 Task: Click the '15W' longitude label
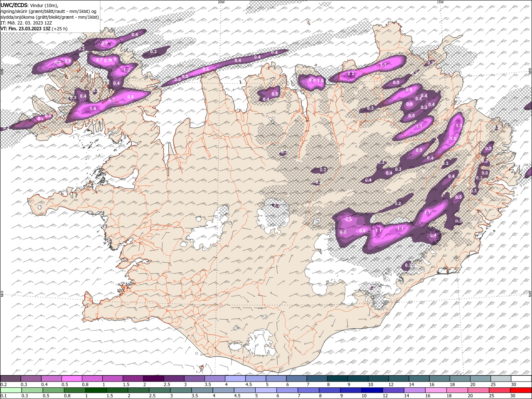(440, 2)
